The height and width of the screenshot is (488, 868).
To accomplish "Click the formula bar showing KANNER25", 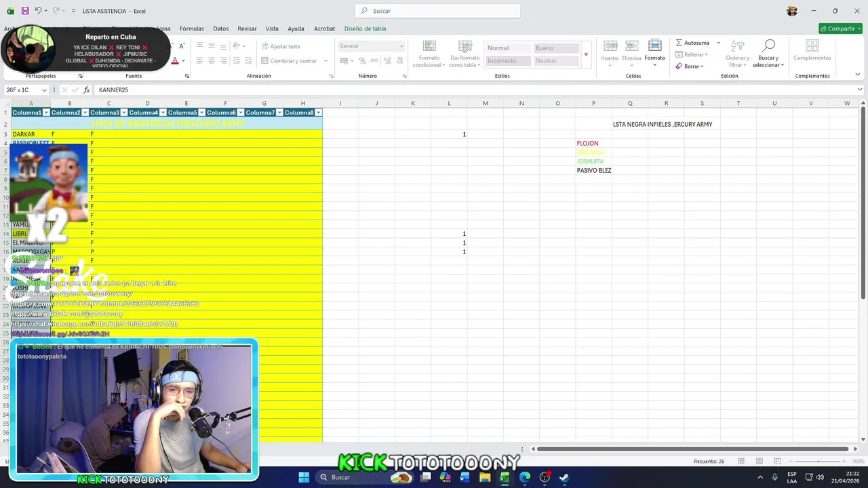I will tap(474, 89).
